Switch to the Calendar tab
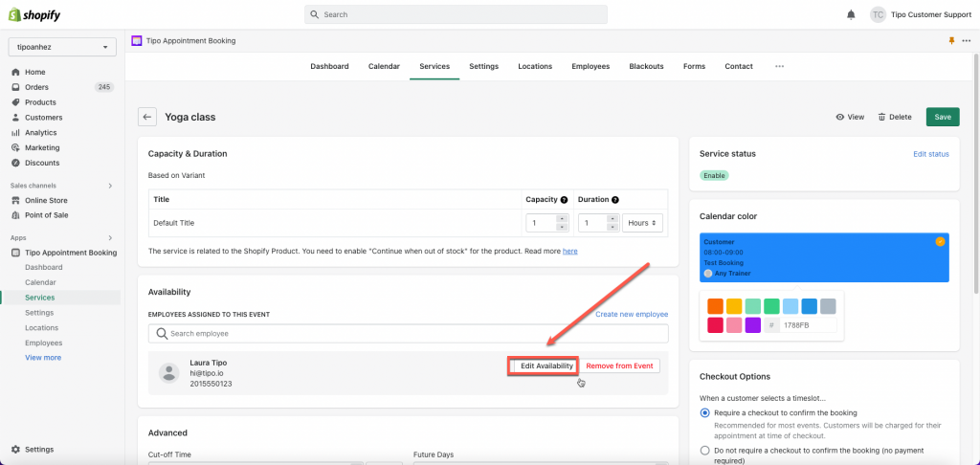This screenshot has width=980, height=465. pyautogui.click(x=384, y=66)
